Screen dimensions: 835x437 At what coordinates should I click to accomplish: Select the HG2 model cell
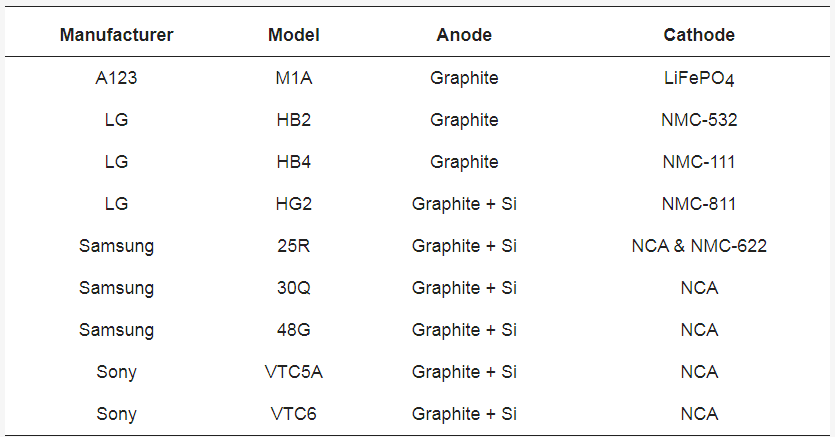pyautogui.click(x=293, y=204)
